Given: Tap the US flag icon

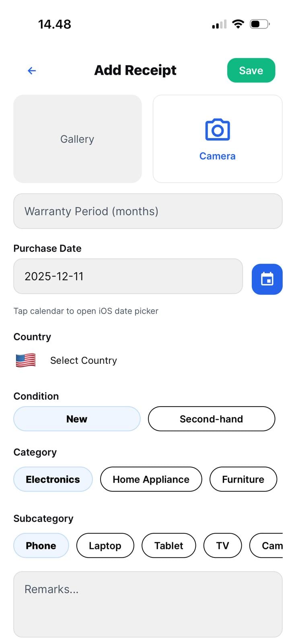Looking at the screenshot, I should click(x=26, y=360).
